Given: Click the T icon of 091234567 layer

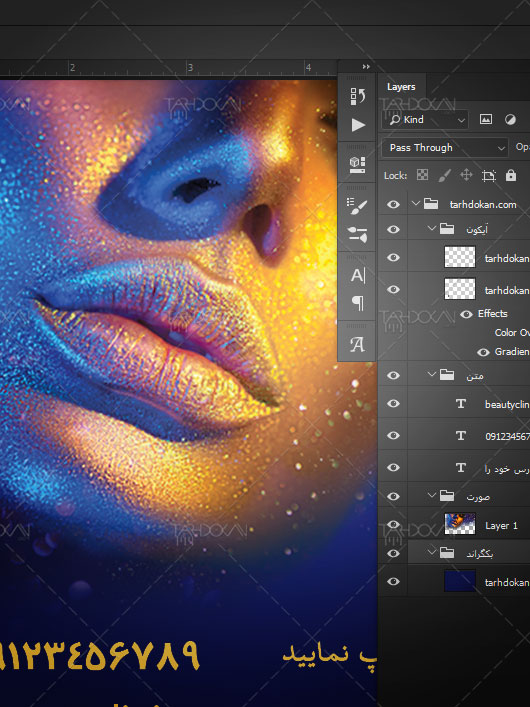Looking at the screenshot, I should (461, 436).
